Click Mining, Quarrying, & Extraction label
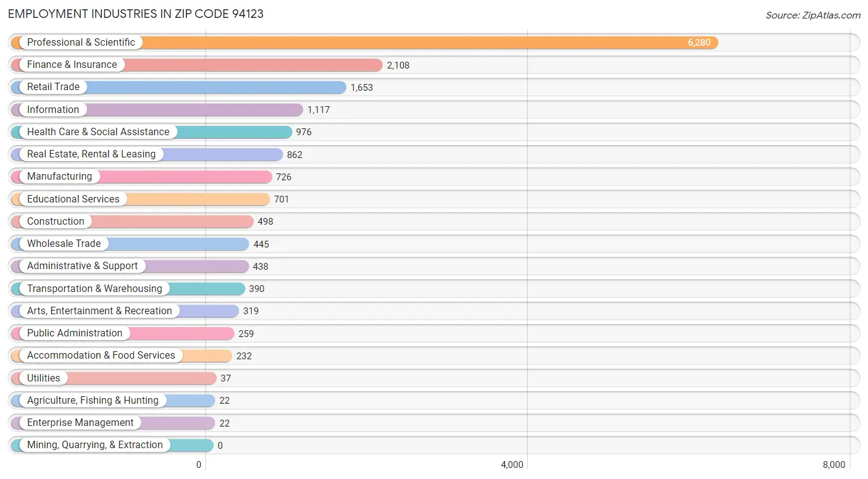This screenshot has height=479, width=868. tap(95, 445)
